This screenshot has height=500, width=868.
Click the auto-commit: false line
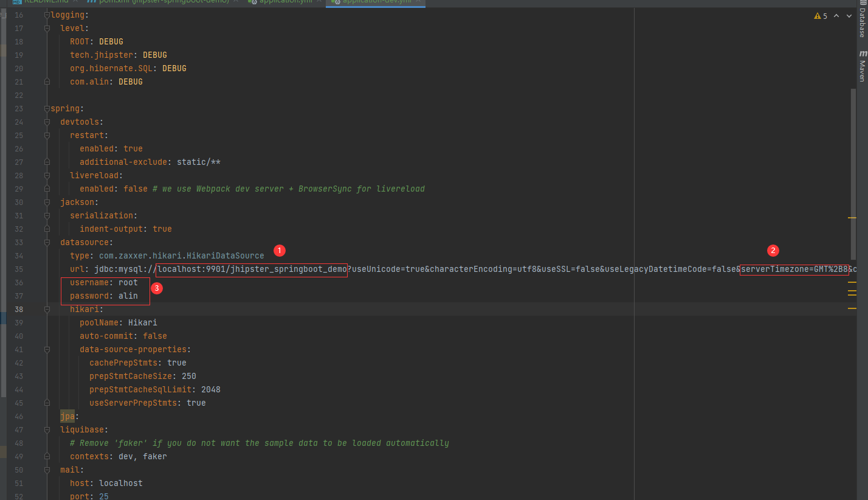[x=123, y=336]
